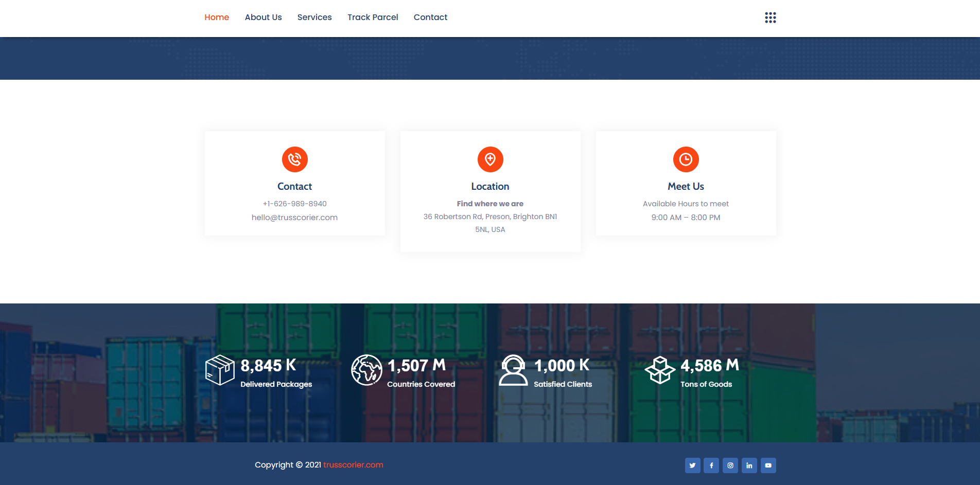
Task: Click the globe countries covered icon
Action: [x=366, y=370]
